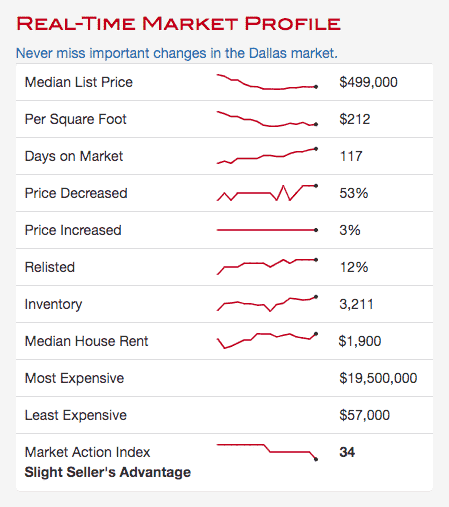Click the Slight Seller's Advantage label
449x507 pixels.
pos(108,472)
